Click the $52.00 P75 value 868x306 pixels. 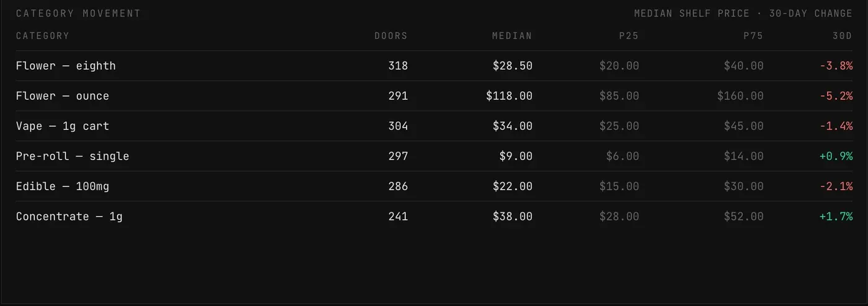tap(743, 217)
